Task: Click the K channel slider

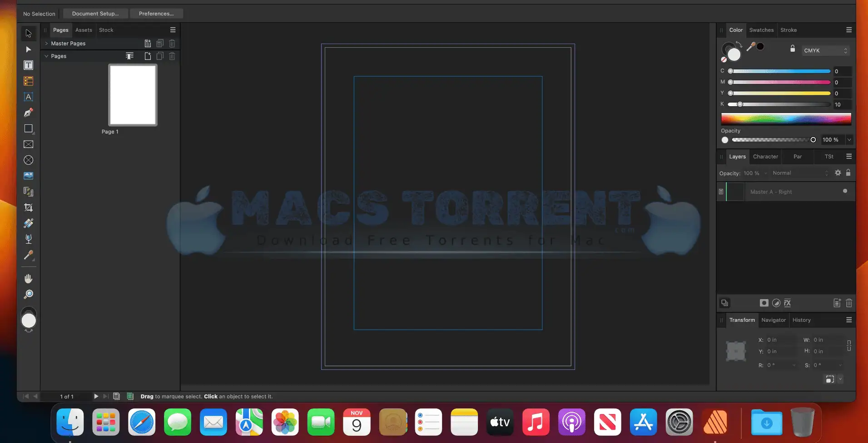Action: click(x=779, y=104)
